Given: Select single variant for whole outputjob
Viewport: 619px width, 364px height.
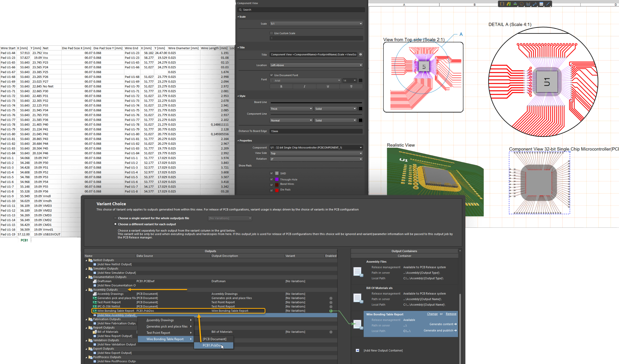Looking at the screenshot, I should (x=115, y=218).
